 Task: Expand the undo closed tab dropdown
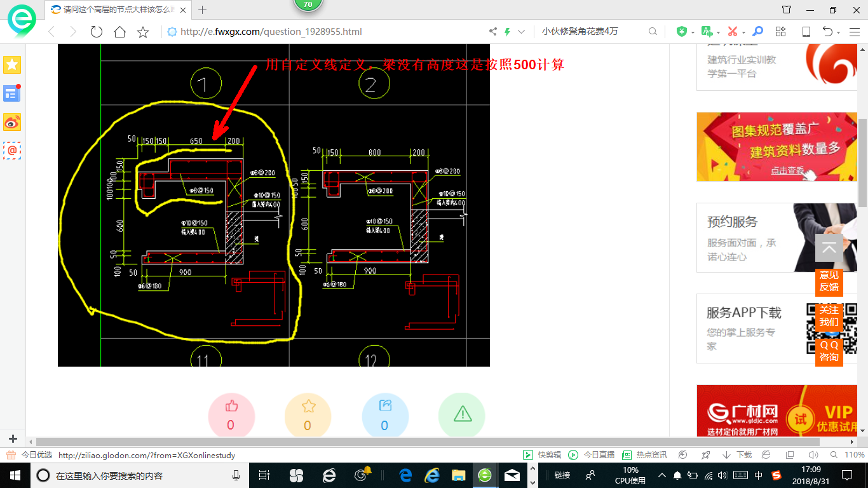point(839,32)
